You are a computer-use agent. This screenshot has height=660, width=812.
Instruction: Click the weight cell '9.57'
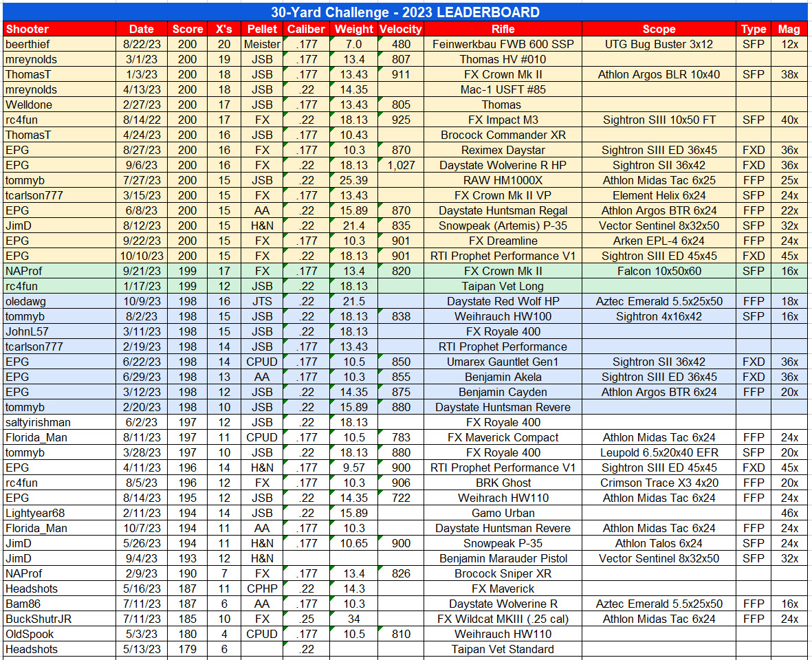(353, 467)
